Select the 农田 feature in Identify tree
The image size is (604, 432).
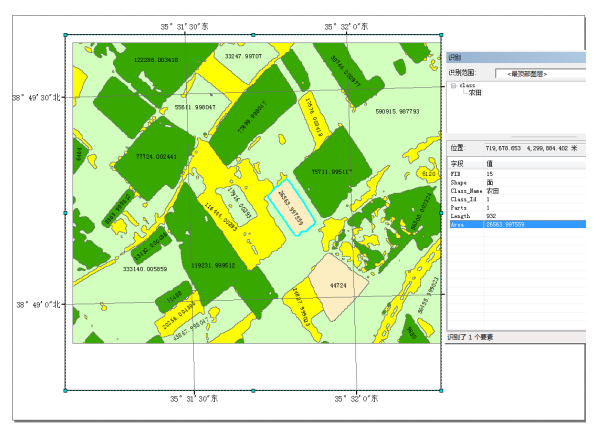coord(475,92)
